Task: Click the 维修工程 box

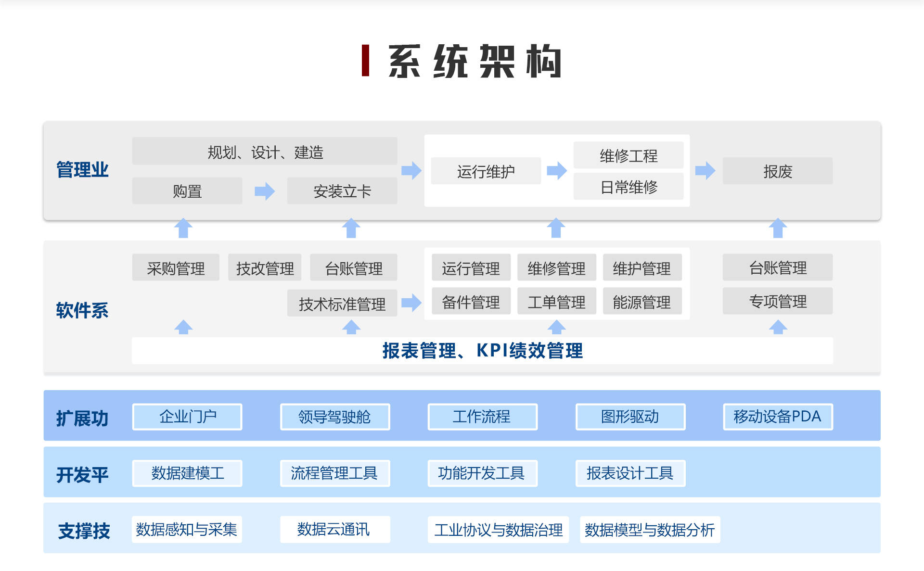Action: click(629, 155)
